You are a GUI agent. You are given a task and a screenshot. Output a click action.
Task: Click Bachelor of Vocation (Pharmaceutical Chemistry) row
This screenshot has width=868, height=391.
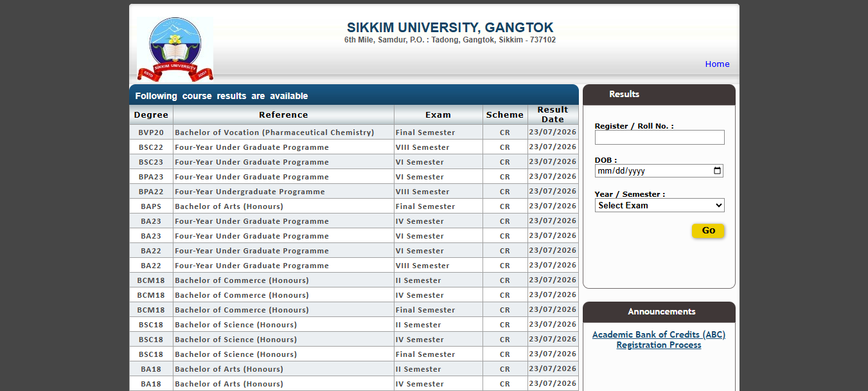point(354,132)
